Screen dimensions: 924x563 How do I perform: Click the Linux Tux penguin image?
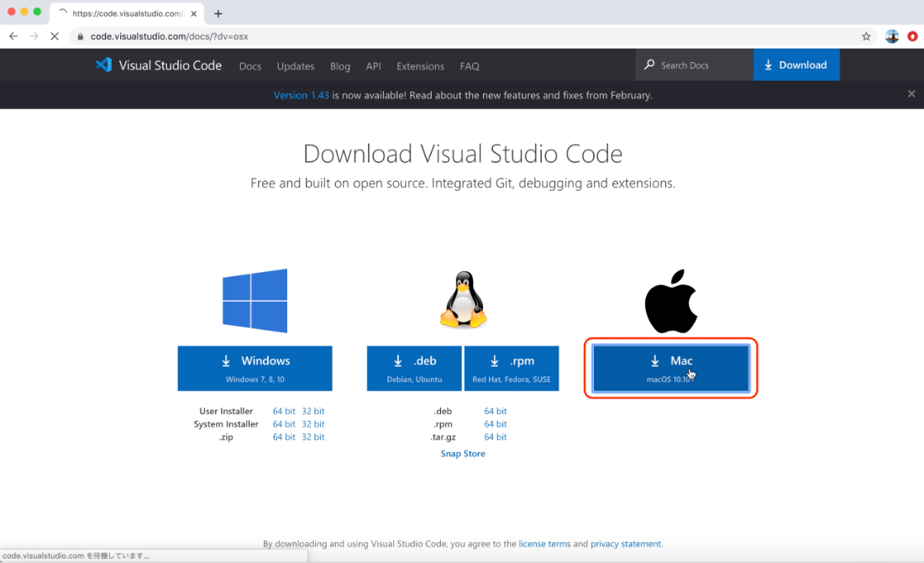463,299
